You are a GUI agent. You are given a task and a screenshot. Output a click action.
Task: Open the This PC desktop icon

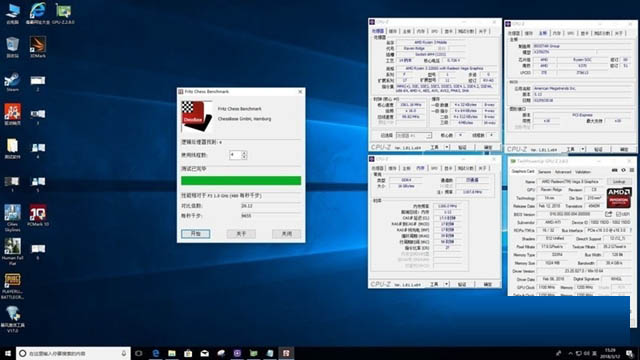(x=13, y=13)
